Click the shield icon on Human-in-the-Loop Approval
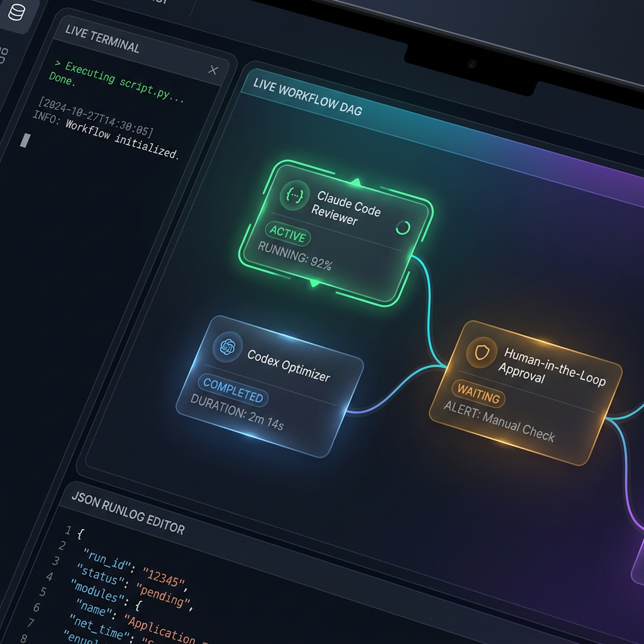The height and width of the screenshot is (644, 644). [x=482, y=352]
